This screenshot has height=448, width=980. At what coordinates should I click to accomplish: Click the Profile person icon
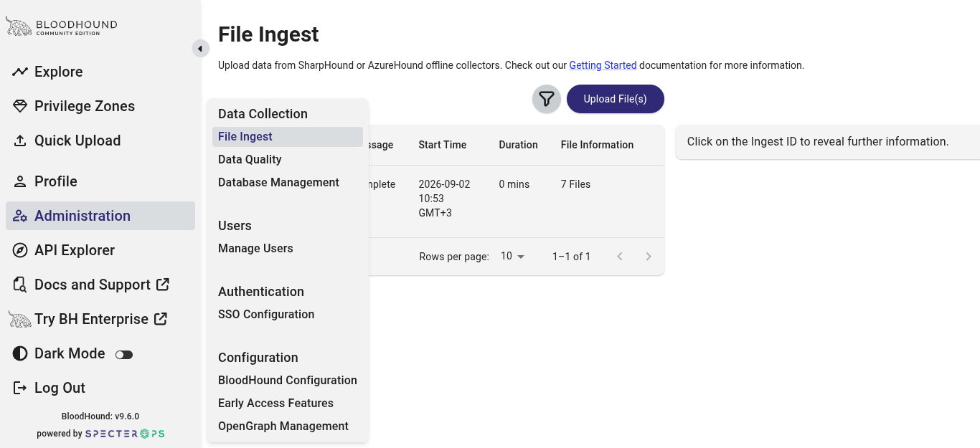(x=20, y=181)
